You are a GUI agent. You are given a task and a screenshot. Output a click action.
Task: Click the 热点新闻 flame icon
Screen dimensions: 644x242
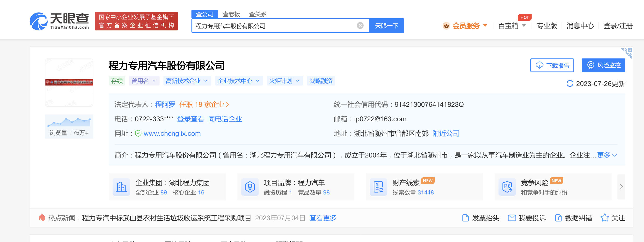point(42,218)
